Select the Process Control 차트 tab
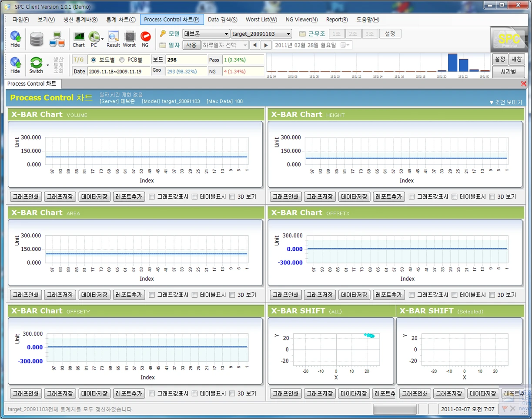Screen dimensions: 532x419 [x=32, y=83]
